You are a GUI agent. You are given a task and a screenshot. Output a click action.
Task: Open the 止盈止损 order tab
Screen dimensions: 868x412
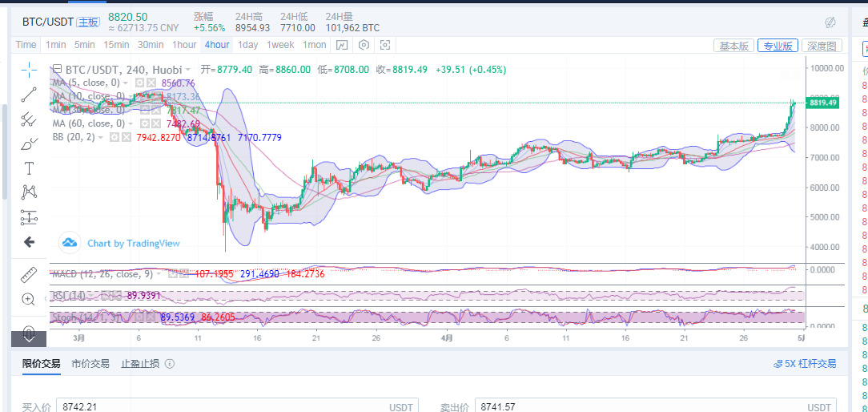(140, 364)
